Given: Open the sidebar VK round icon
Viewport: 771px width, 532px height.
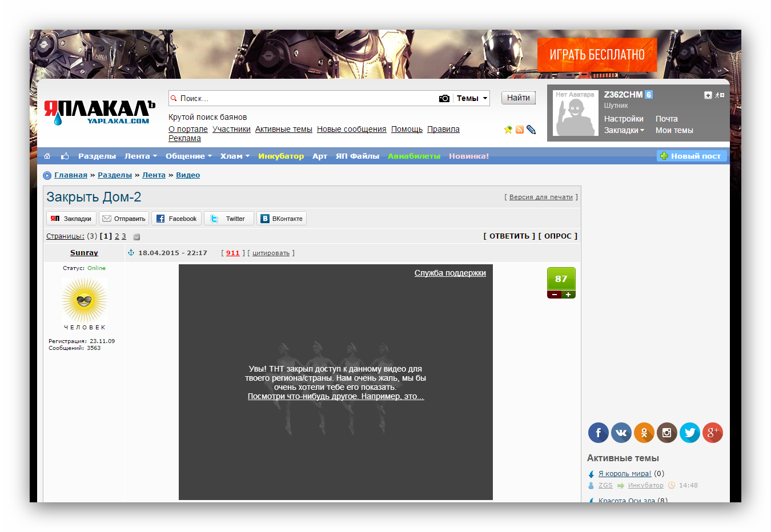Looking at the screenshot, I should pos(621,433).
